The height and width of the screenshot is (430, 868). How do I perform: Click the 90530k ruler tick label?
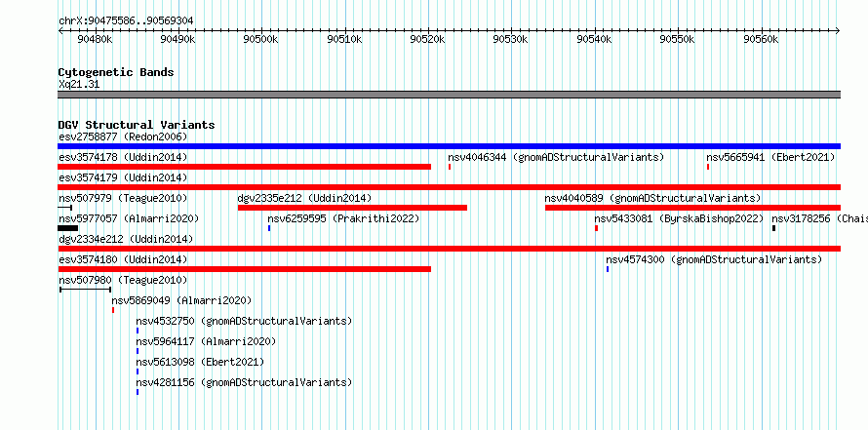point(511,39)
